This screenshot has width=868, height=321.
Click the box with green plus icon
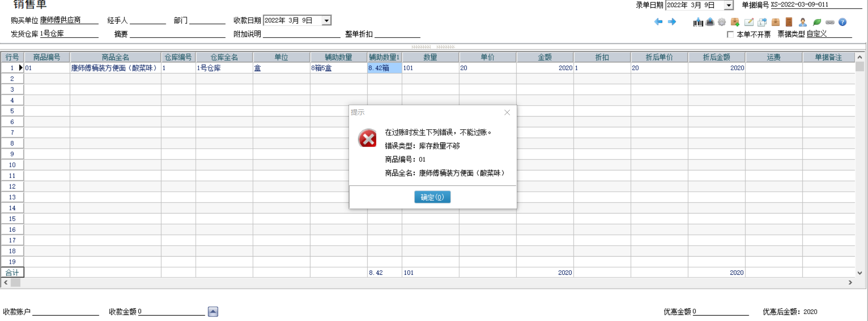(x=735, y=22)
